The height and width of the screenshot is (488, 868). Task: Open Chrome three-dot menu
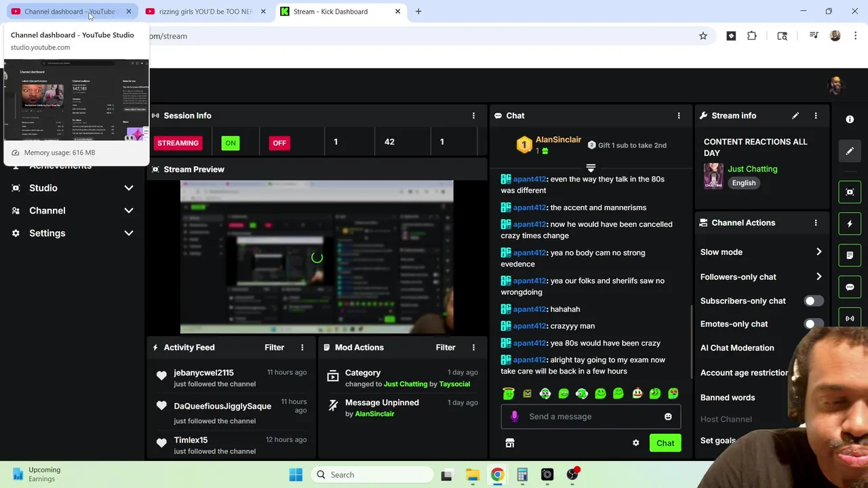856,36
